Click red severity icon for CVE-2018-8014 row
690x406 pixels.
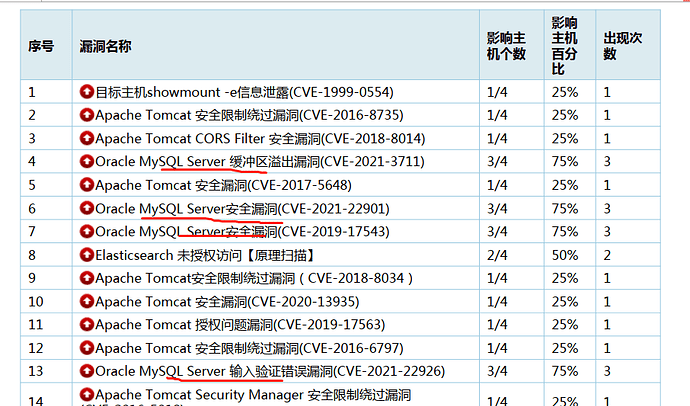pos(87,138)
